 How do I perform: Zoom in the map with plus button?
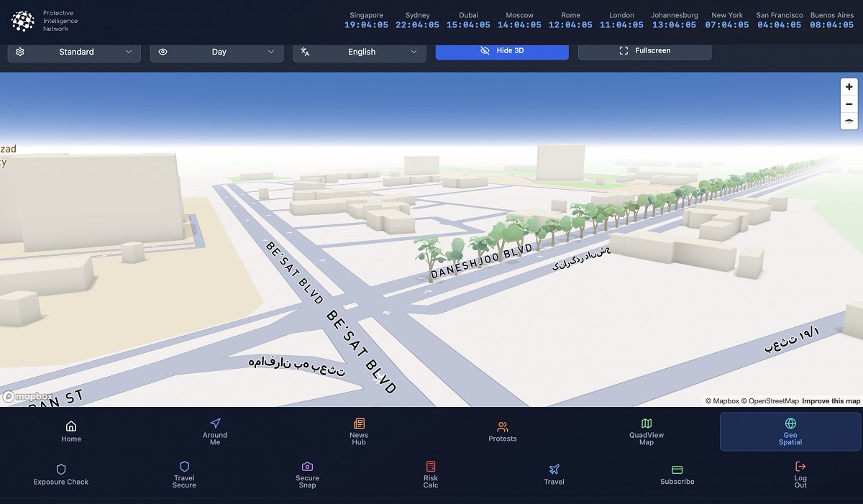[x=849, y=86]
